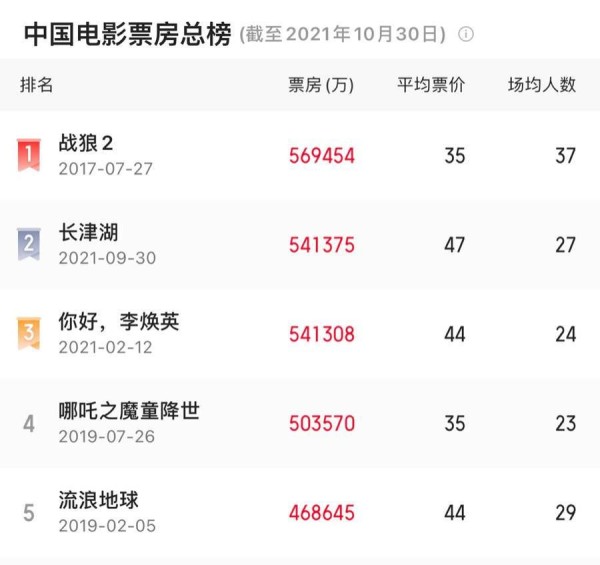Click box office figure 541375

(x=322, y=245)
